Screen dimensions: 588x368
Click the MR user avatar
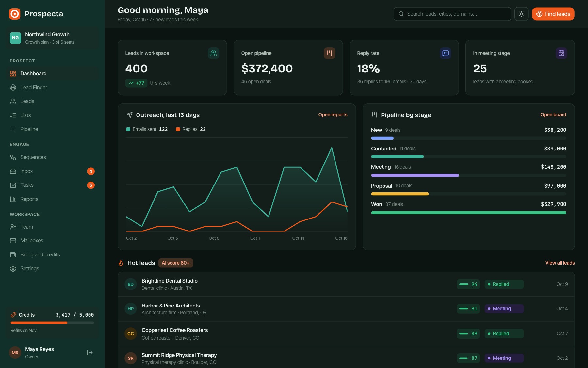coord(15,353)
